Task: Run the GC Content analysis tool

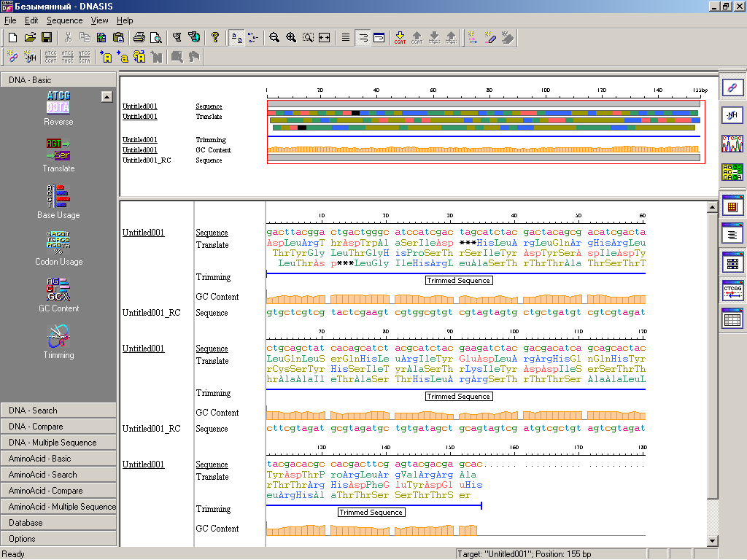Action: coord(58,289)
